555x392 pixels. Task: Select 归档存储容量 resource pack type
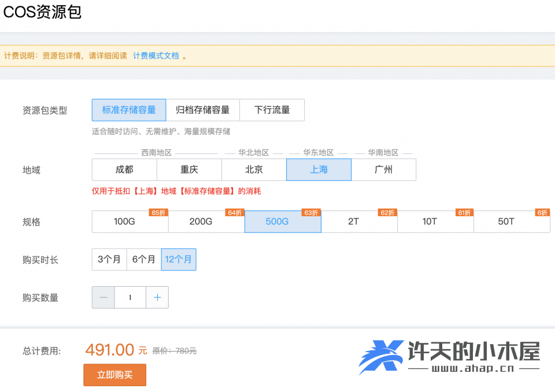pyautogui.click(x=203, y=110)
